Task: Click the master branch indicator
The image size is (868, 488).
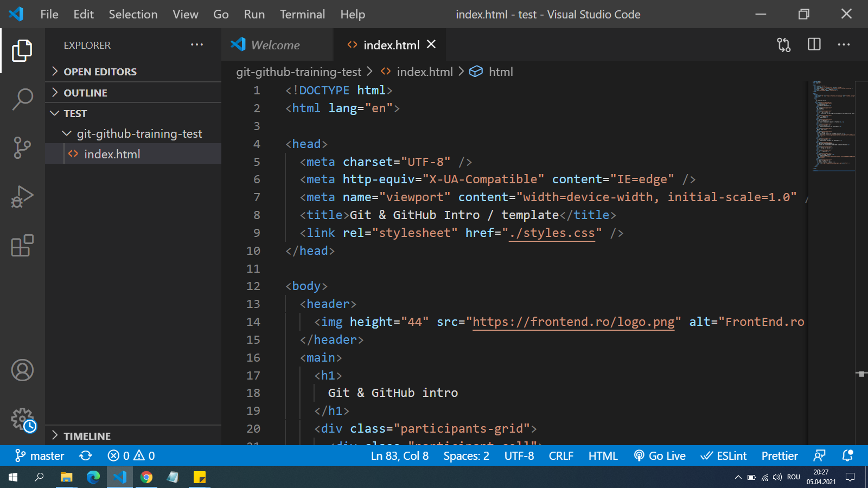Action: click(x=40, y=456)
